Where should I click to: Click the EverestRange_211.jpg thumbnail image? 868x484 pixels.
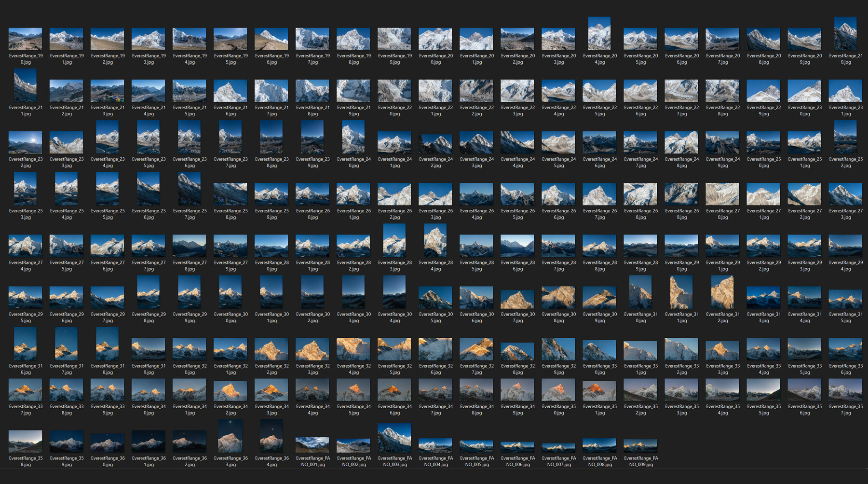26,85
